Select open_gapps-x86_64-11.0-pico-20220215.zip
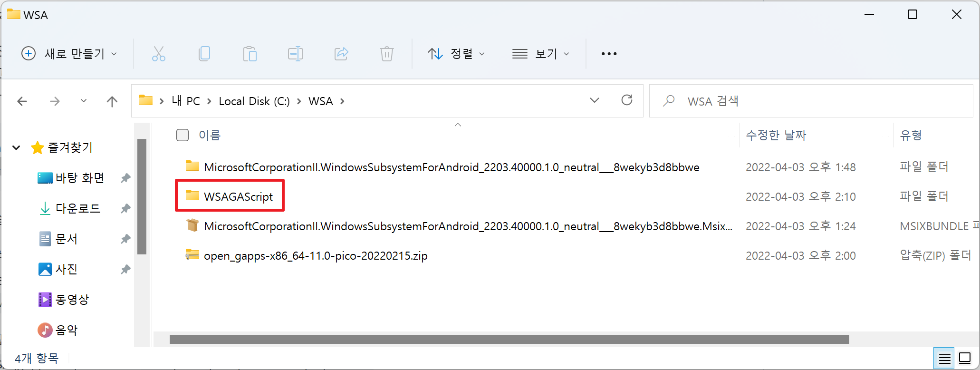980x370 pixels. click(x=316, y=255)
